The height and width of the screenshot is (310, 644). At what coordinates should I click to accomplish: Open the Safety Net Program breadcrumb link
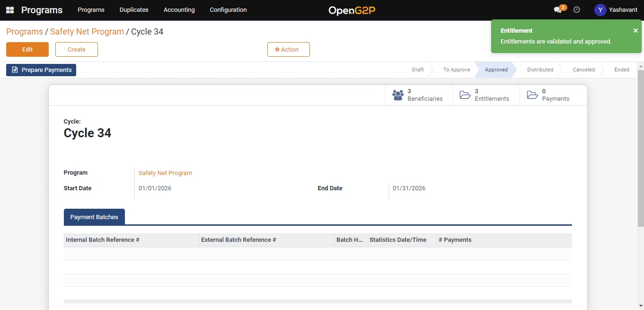tap(87, 32)
